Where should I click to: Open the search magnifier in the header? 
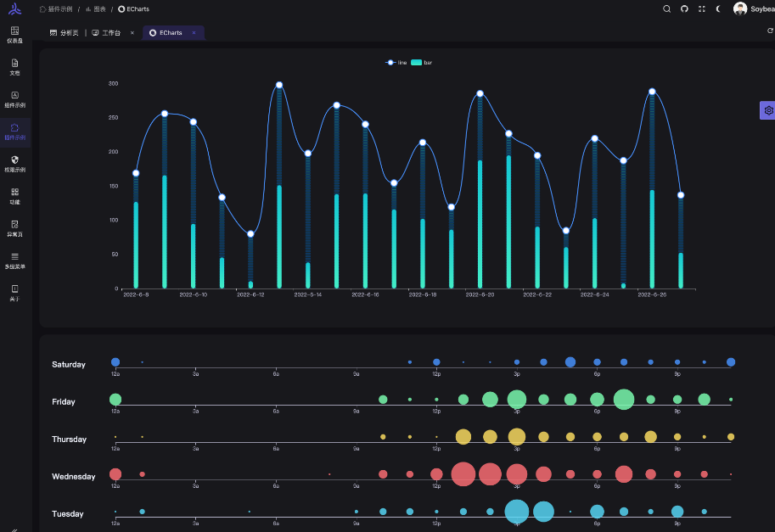point(666,8)
